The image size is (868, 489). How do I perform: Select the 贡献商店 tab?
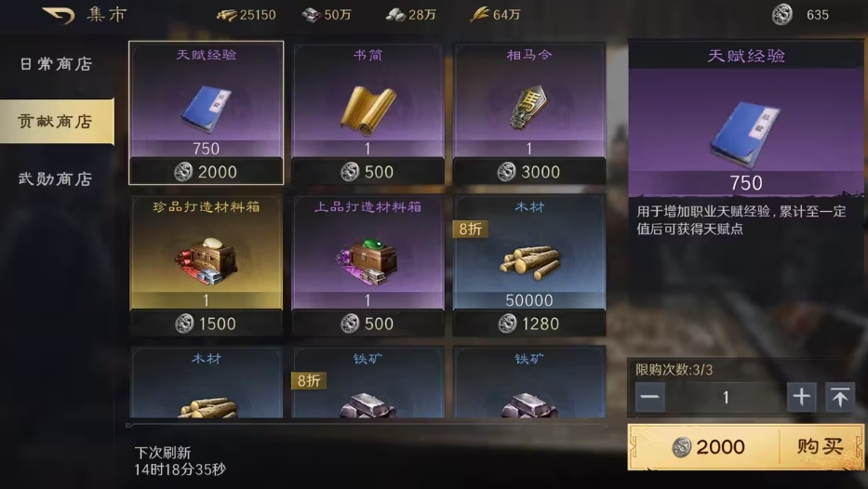tap(56, 121)
